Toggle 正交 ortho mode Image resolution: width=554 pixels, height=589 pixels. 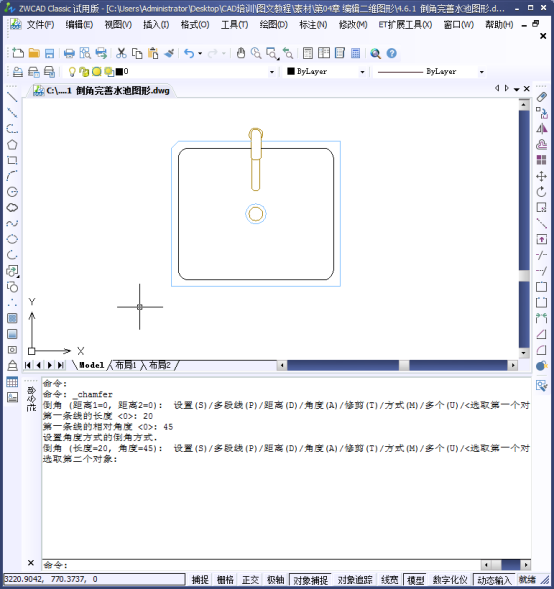251,580
